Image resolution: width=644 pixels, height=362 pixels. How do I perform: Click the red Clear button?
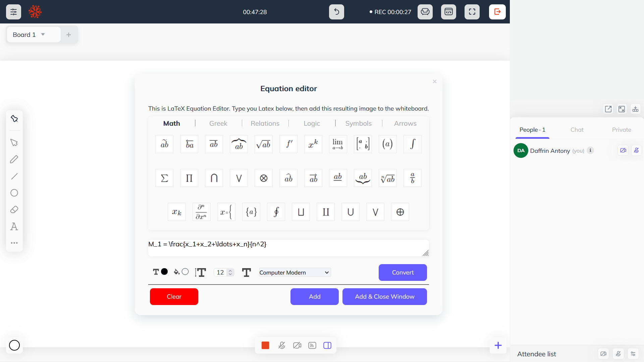(174, 297)
